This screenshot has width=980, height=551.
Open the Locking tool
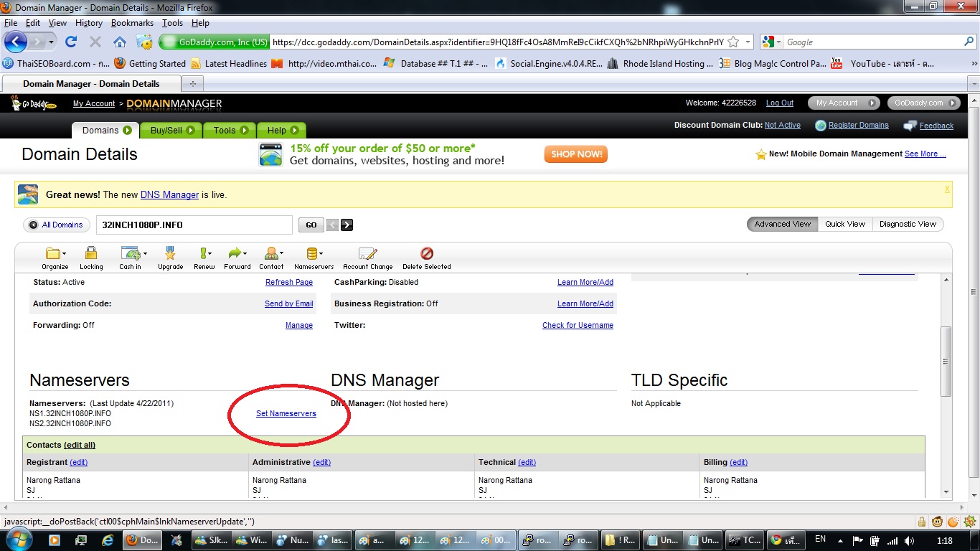[x=91, y=258]
